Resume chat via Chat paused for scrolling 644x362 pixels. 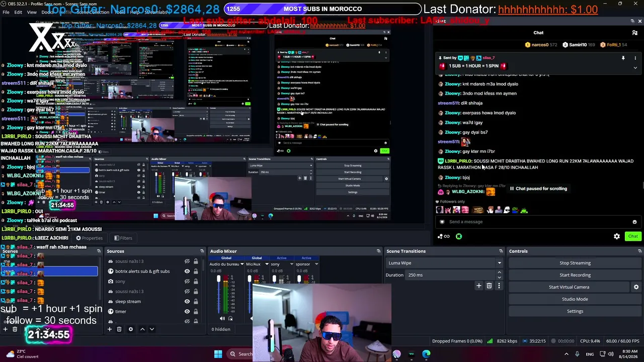[538, 189]
